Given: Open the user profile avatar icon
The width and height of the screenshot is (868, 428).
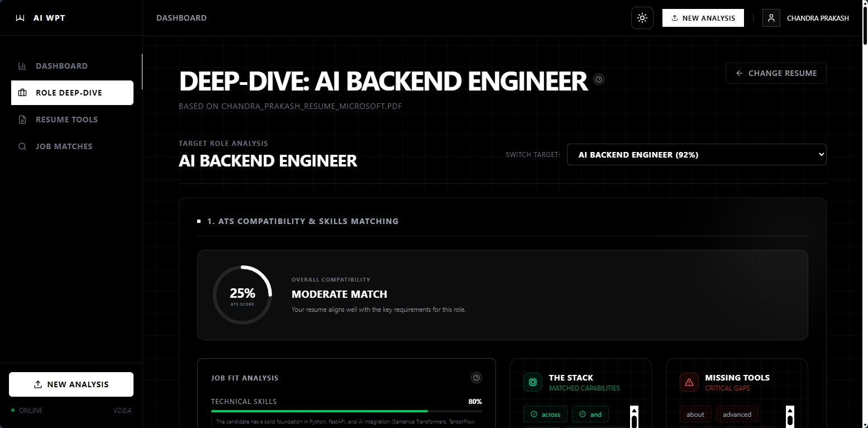Looking at the screenshot, I should pos(771,18).
